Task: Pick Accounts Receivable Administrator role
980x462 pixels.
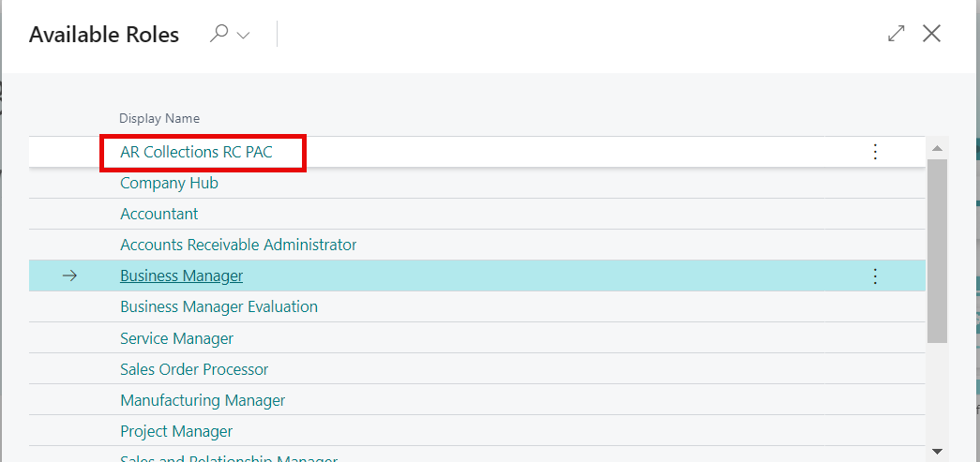Action: [238, 245]
